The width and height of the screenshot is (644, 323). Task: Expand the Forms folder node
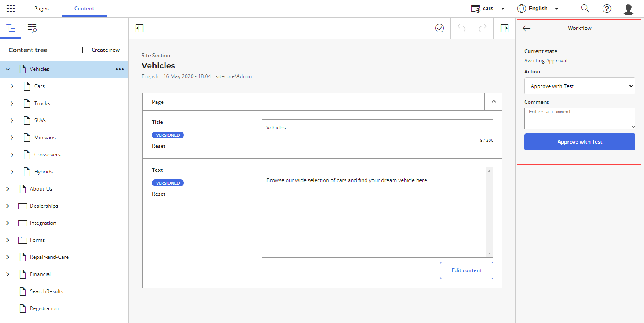[x=8, y=240]
